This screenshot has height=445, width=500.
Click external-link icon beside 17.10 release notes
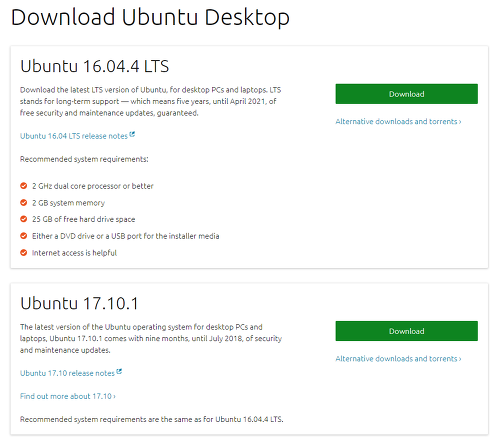[119, 371]
